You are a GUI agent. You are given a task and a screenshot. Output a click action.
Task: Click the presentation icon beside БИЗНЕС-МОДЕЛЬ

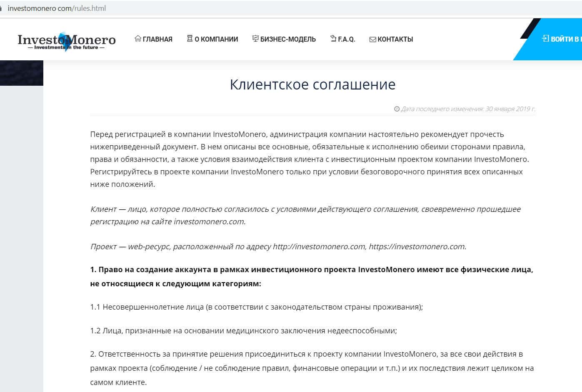point(255,39)
